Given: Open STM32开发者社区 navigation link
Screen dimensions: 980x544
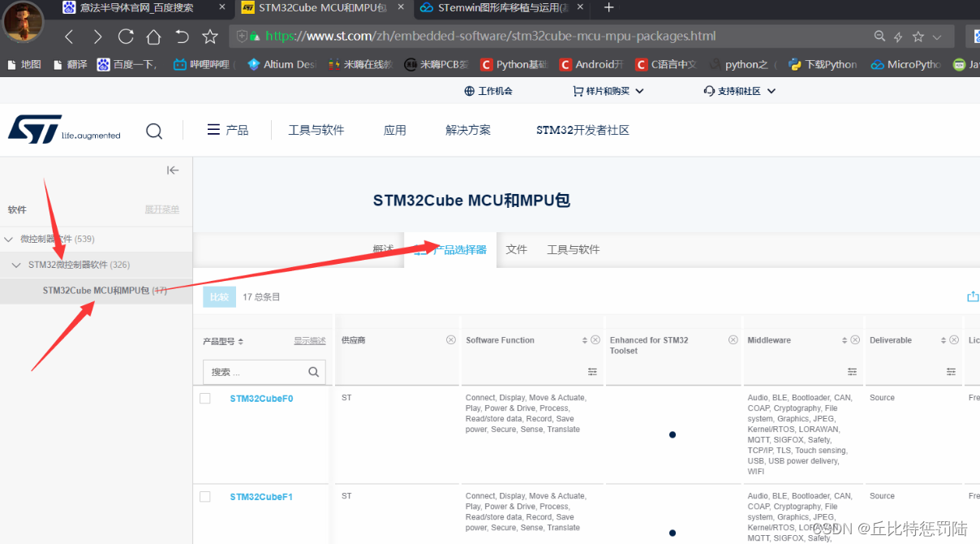Looking at the screenshot, I should click(582, 130).
